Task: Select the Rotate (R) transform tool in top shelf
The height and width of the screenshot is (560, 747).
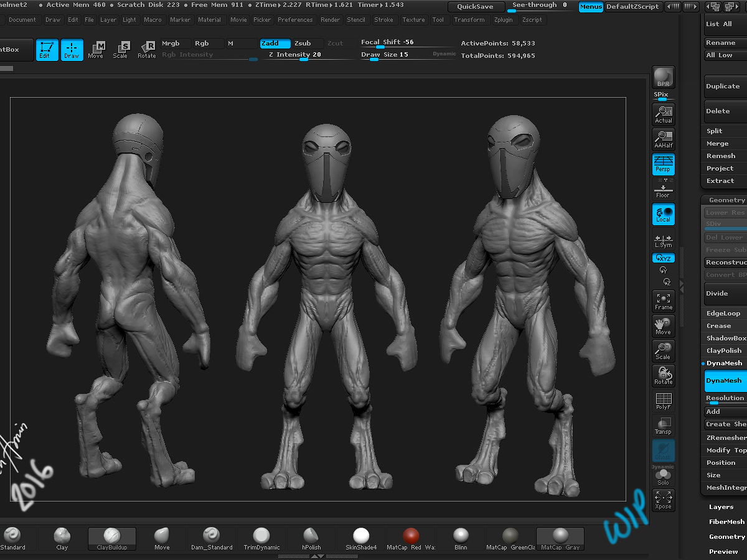Action: click(147, 50)
